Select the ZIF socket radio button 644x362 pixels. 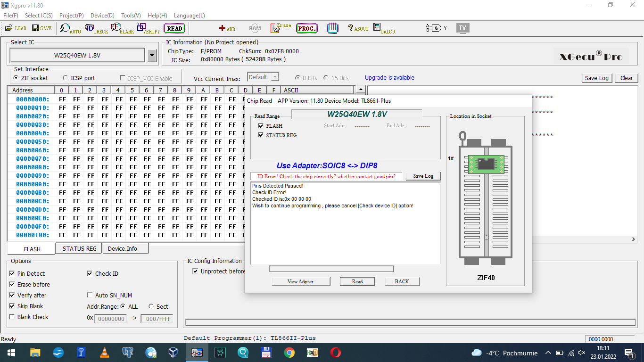pos(16,78)
